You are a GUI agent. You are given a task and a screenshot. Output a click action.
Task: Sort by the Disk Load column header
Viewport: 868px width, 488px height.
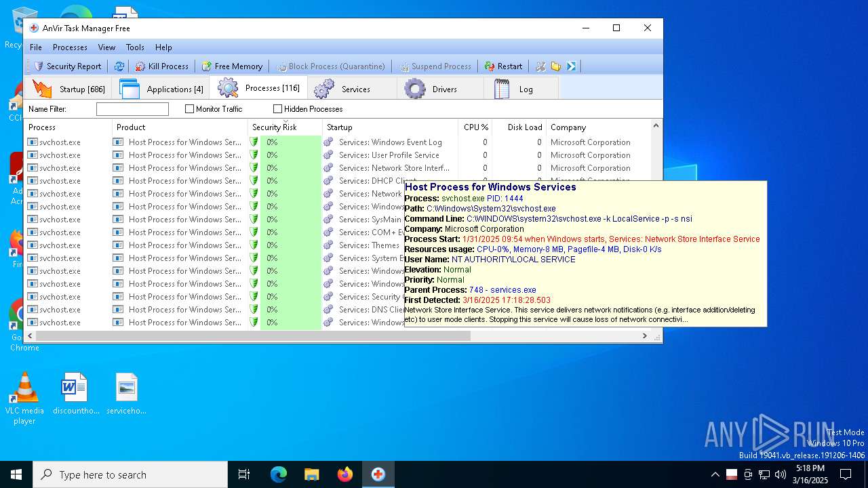tap(519, 127)
